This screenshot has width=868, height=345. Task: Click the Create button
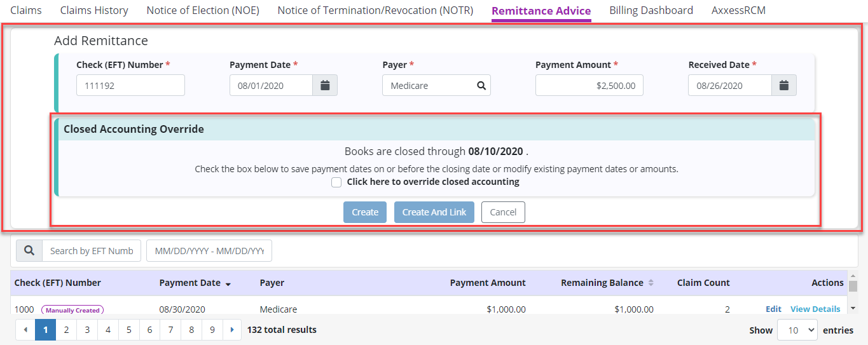coord(365,212)
